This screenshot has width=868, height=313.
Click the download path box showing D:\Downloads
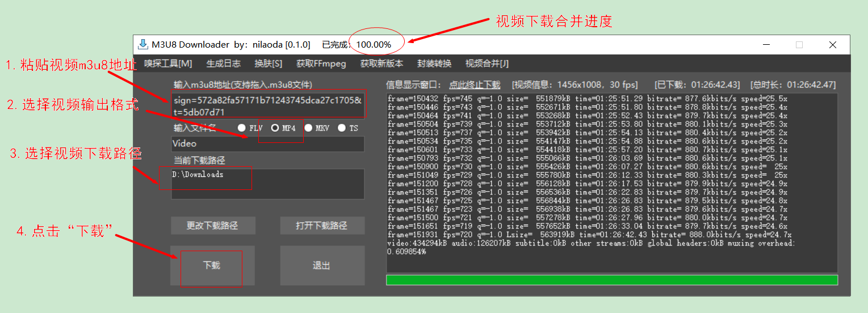click(x=268, y=184)
